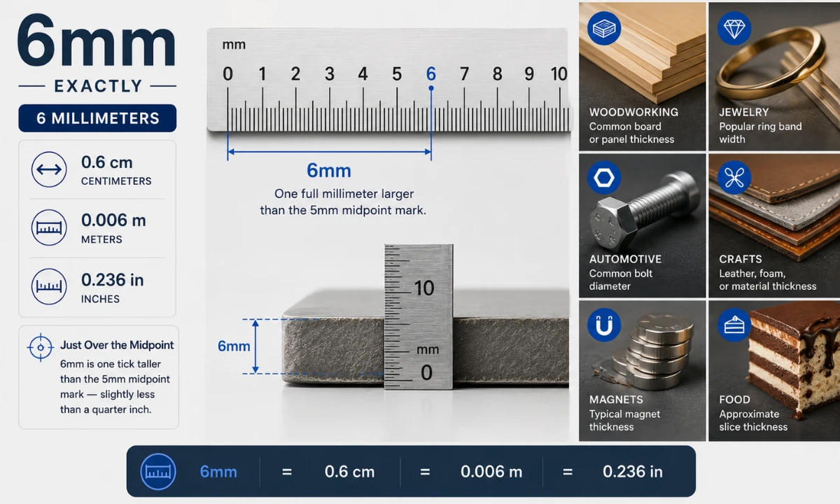Click the 0.006 m value in left panel
This screenshot has width=840, height=504.
click(113, 220)
